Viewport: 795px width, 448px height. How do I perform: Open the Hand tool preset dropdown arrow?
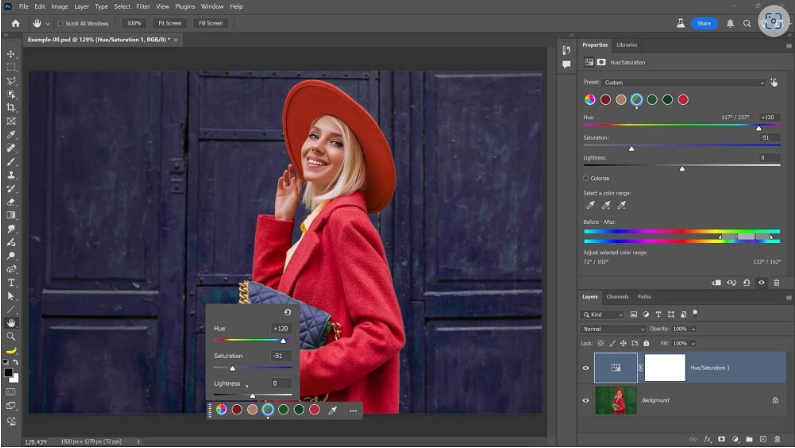click(48, 24)
